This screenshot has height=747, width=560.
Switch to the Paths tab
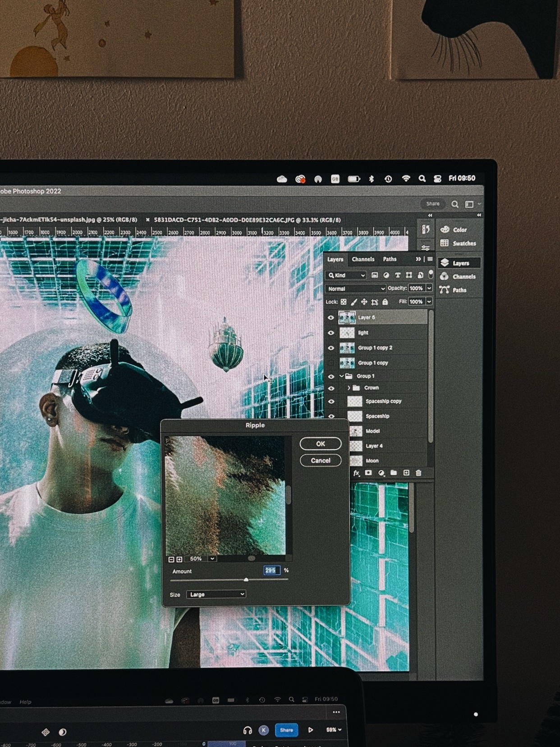(390, 259)
